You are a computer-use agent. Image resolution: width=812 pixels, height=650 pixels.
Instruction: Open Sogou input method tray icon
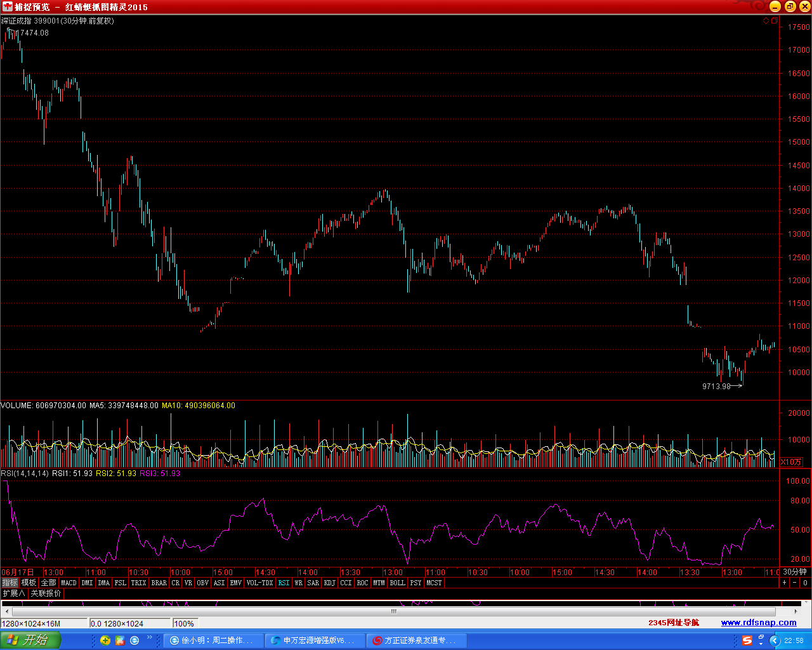pos(747,640)
